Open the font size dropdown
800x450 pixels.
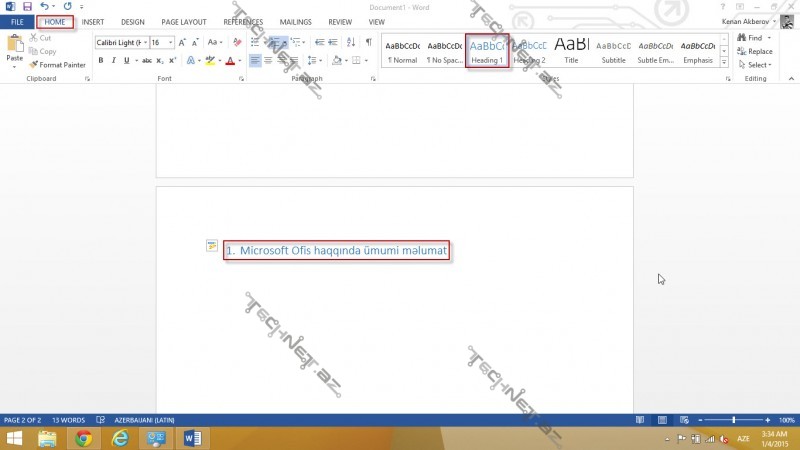pos(171,42)
